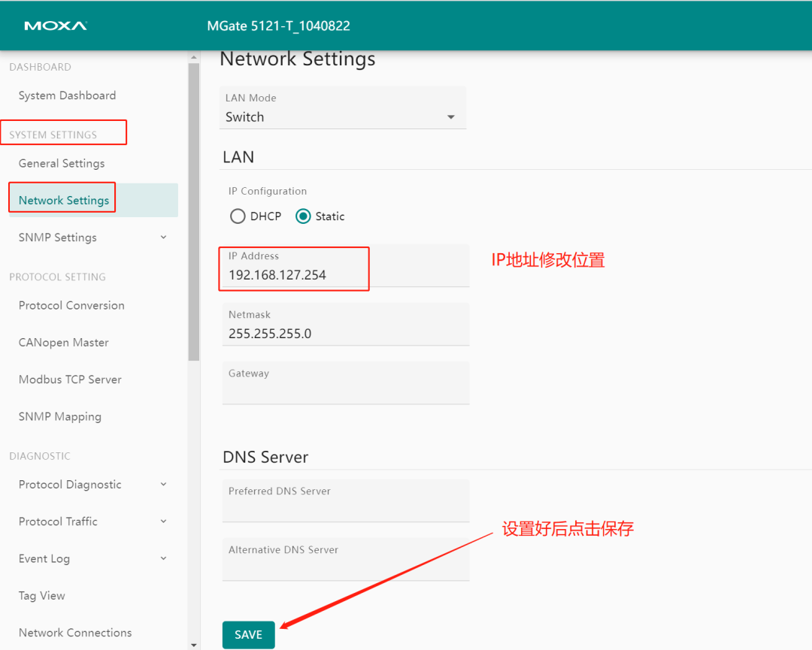812x650 pixels.
Task: Select CANopen Master settings
Action: click(x=63, y=342)
